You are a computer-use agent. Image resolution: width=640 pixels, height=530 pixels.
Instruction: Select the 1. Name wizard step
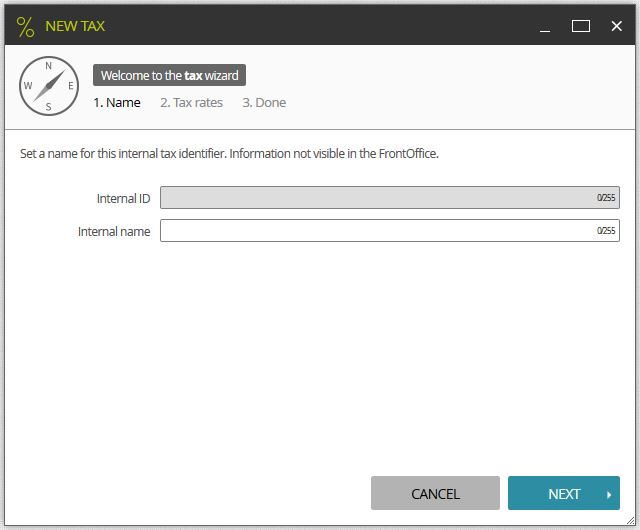[117, 102]
